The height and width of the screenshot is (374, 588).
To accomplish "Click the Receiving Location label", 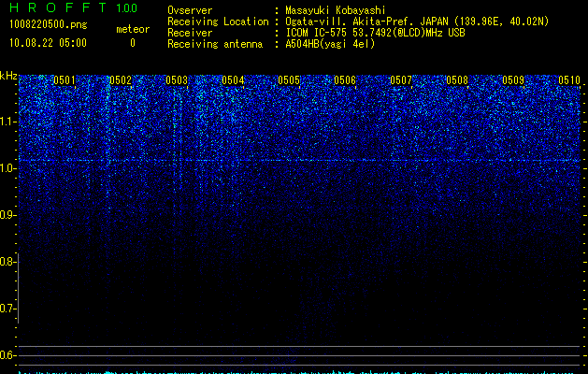I will (218, 22).
